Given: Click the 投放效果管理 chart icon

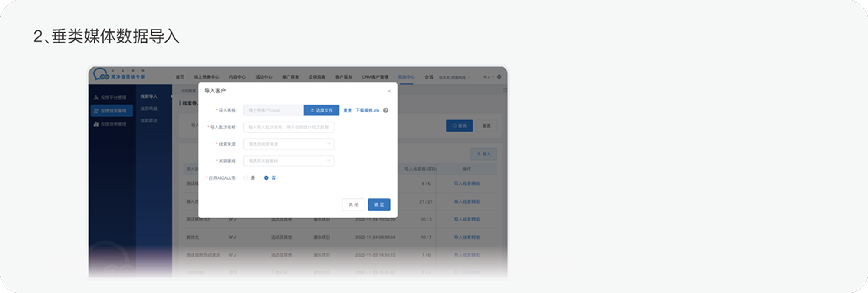Looking at the screenshot, I should coord(96,124).
